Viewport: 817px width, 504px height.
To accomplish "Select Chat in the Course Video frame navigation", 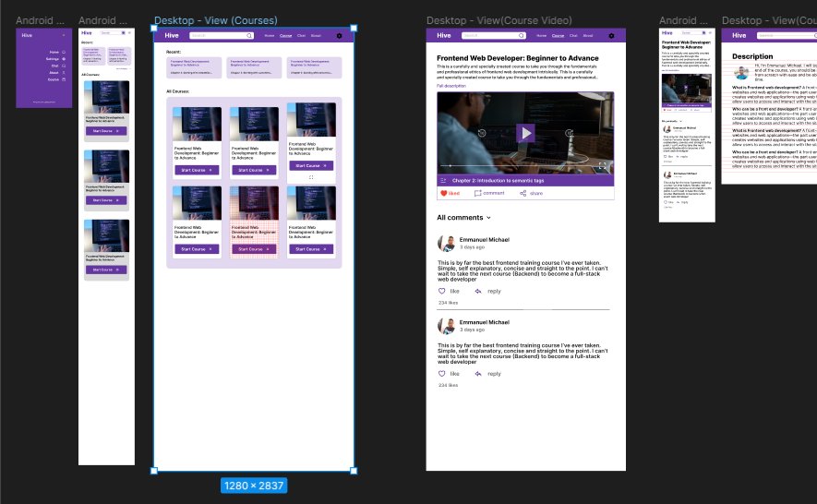I will [x=573, y=36].
